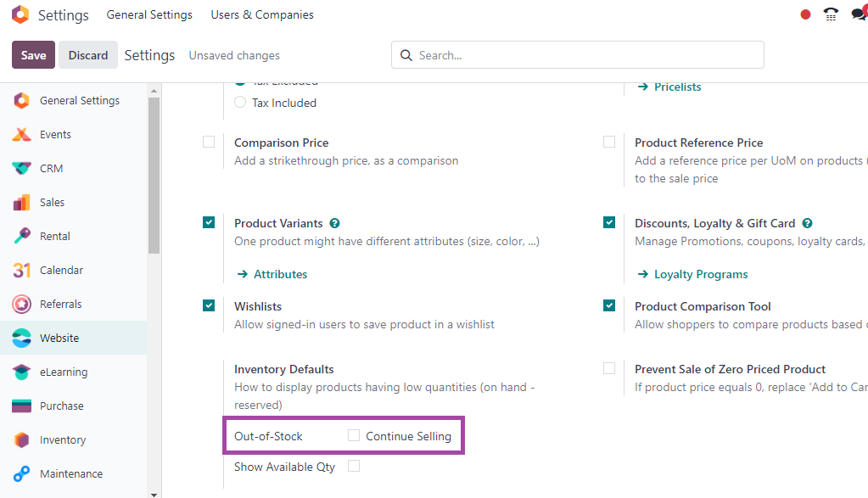Select the Events icon in sidebar
The image size is (868, 498).
pyautogui.click(x=22, y=134)
